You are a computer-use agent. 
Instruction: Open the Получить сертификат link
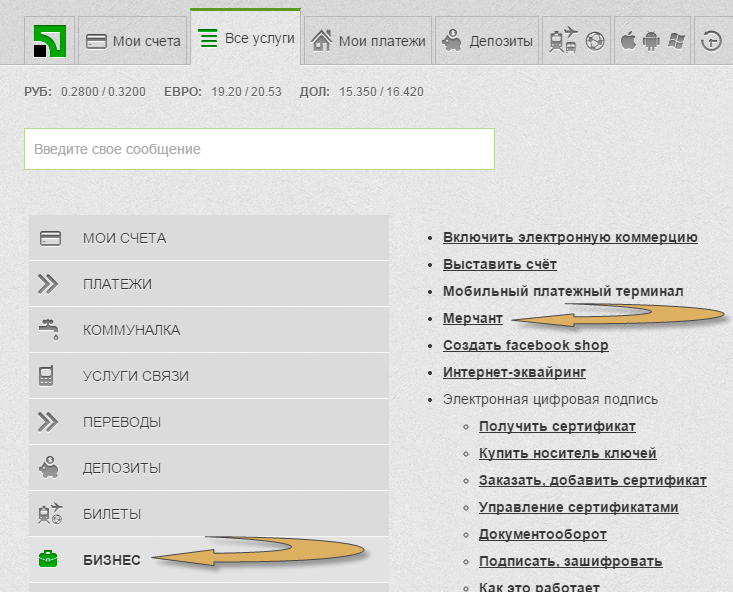pos(557,426)
